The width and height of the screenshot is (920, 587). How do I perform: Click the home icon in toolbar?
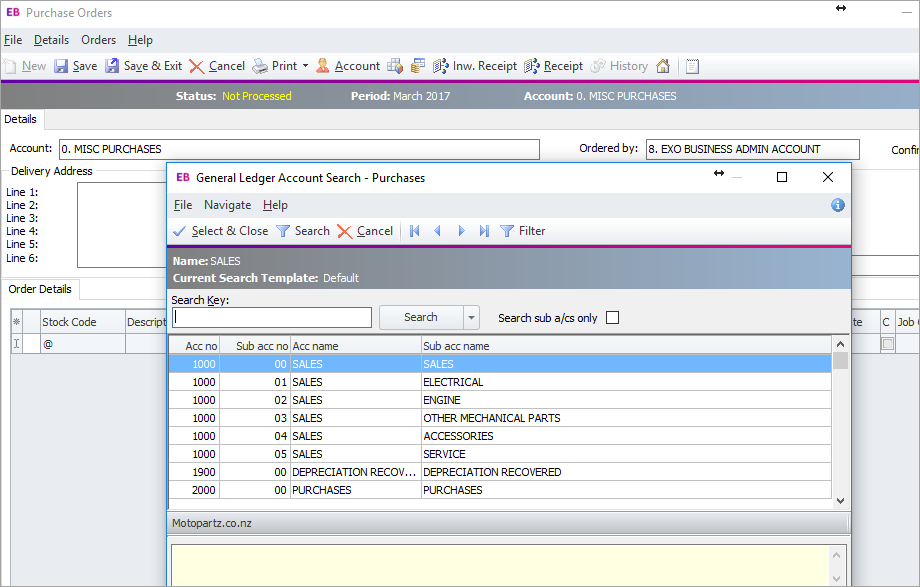pos(663,66)
